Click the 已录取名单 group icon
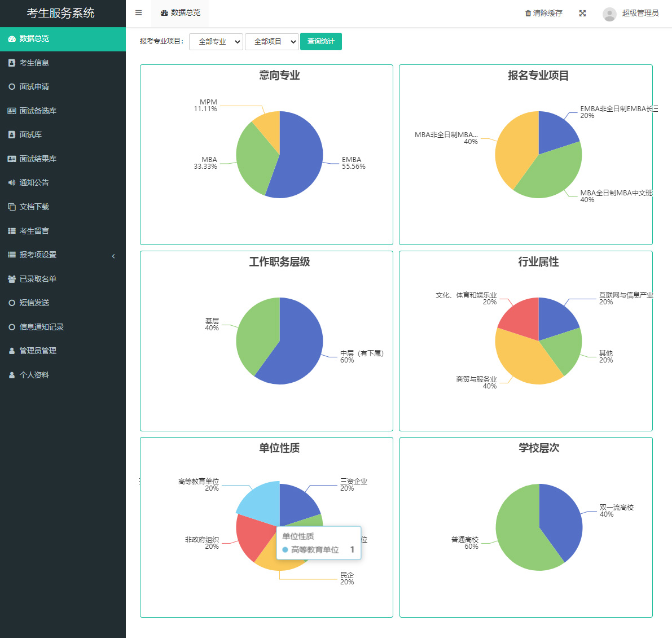Image resolution: width=672 pixels, height=638 pixels. 11,279
